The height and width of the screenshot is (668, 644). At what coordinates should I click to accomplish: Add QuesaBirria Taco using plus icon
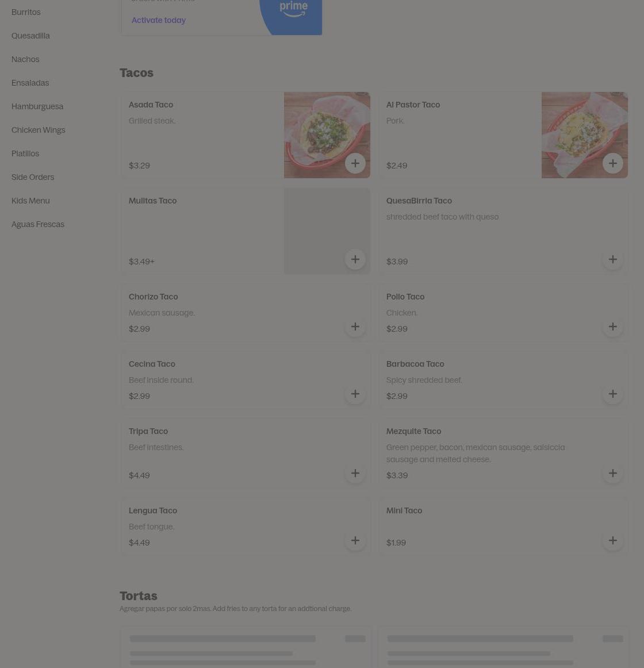(612, 259)
